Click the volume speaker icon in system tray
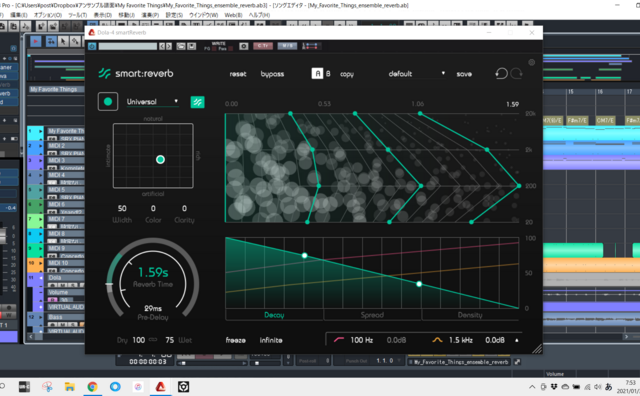 click(598, 387)
